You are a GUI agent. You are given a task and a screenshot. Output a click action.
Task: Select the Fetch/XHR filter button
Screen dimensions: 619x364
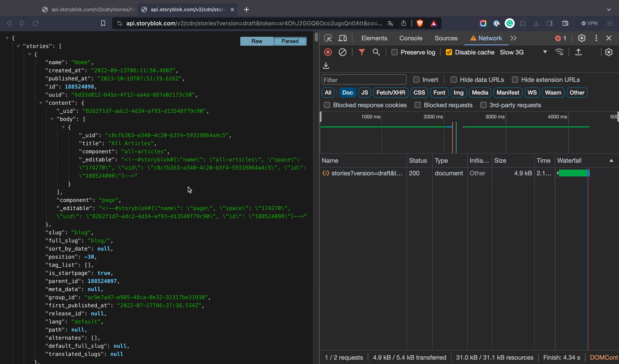pyautogui.click(x=391, y=92)
